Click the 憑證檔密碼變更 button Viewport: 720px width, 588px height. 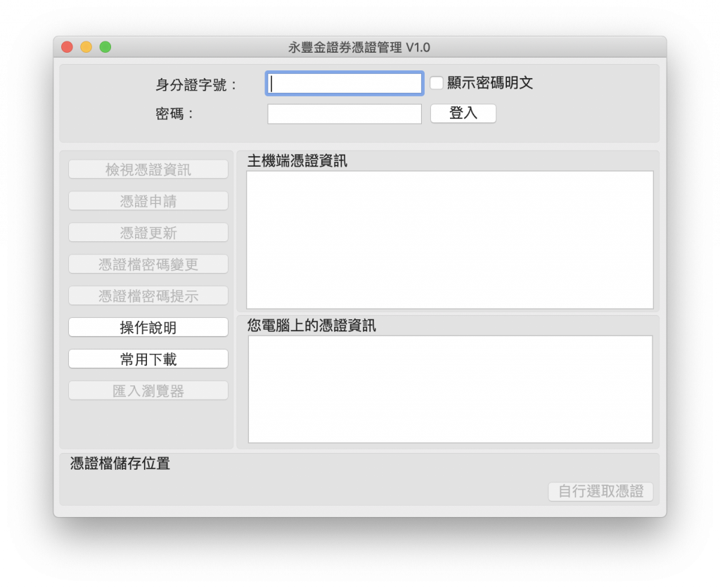click(148, 264)
